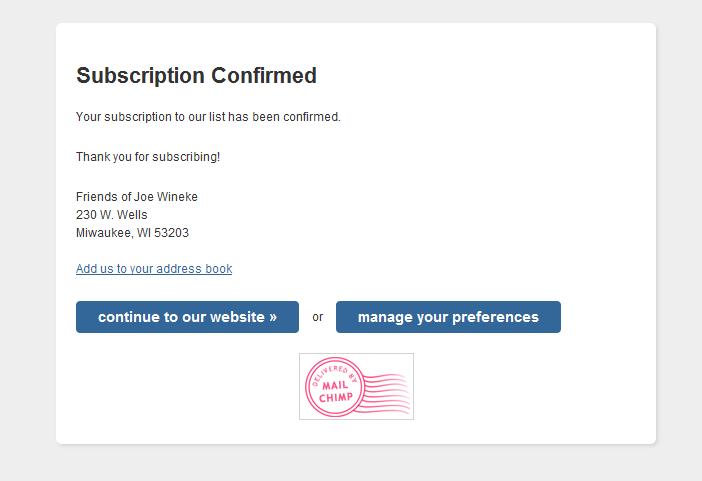Screen dimensions: 702x481
Task: Select the continue to our website button
Action: coord(187,317)
